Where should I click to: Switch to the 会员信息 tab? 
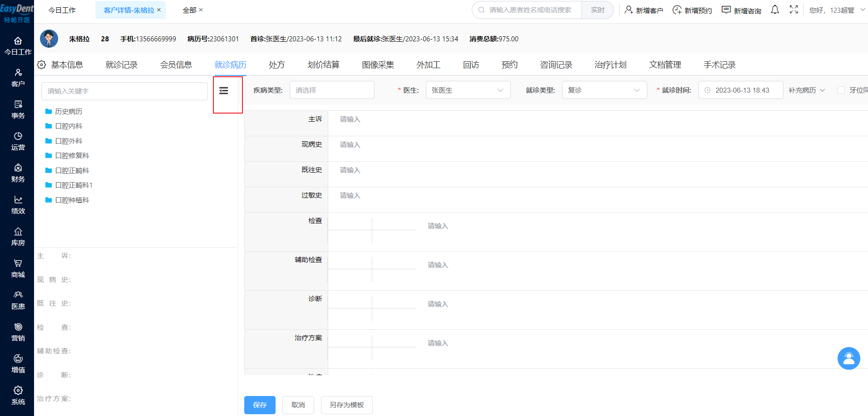(176, 65)
